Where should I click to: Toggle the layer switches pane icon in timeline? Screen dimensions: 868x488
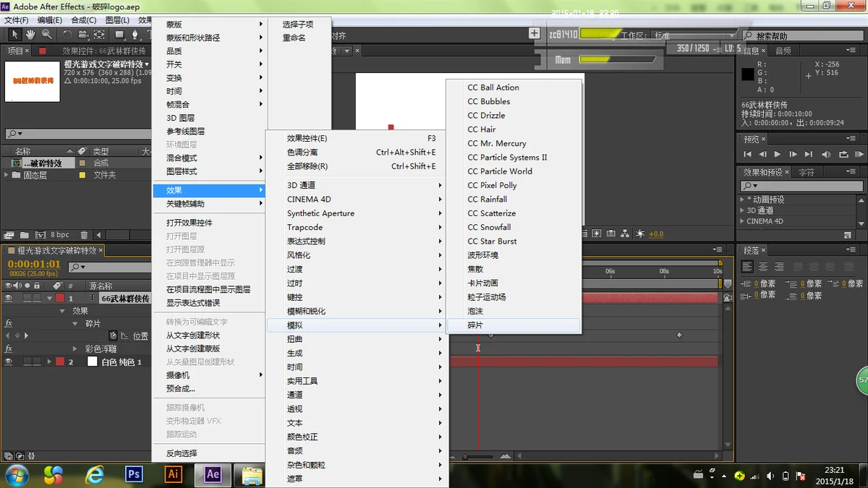coord(9,456)
